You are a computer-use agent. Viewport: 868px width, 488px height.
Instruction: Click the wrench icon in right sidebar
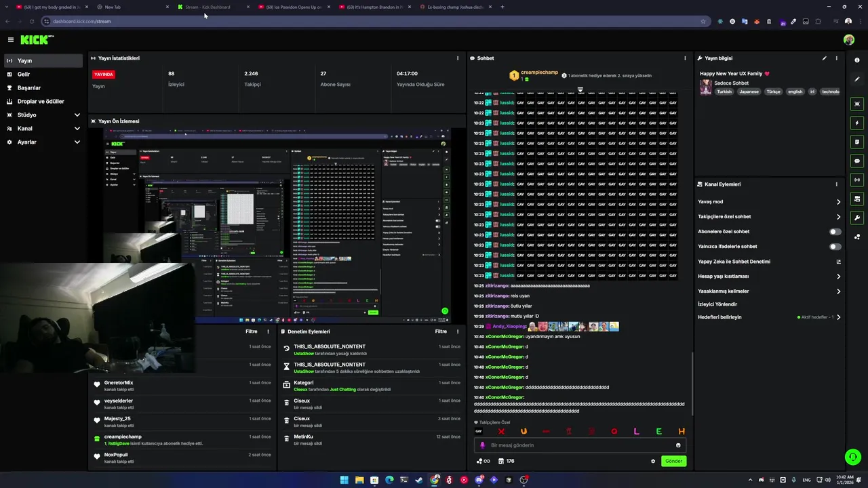857,218
